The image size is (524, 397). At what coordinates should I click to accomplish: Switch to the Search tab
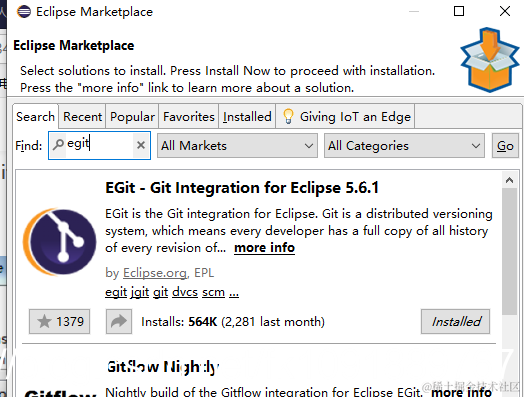click(35, 117)
